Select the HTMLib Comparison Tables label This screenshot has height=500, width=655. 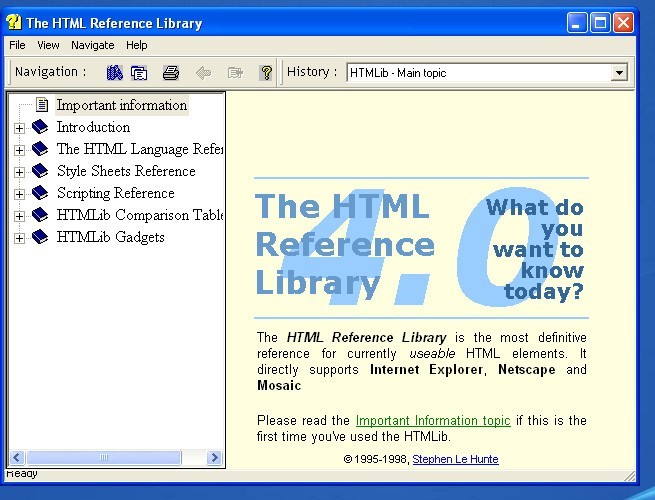140,215
